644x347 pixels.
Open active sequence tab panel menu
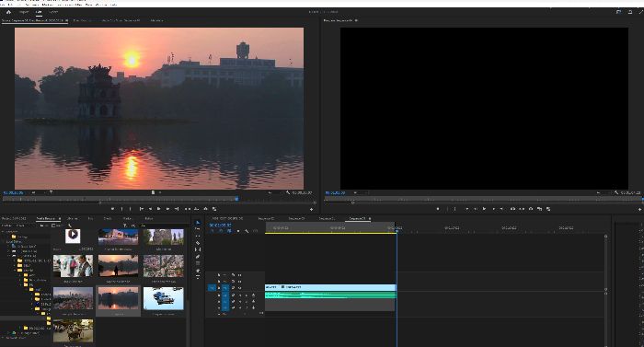click(370, 218)
